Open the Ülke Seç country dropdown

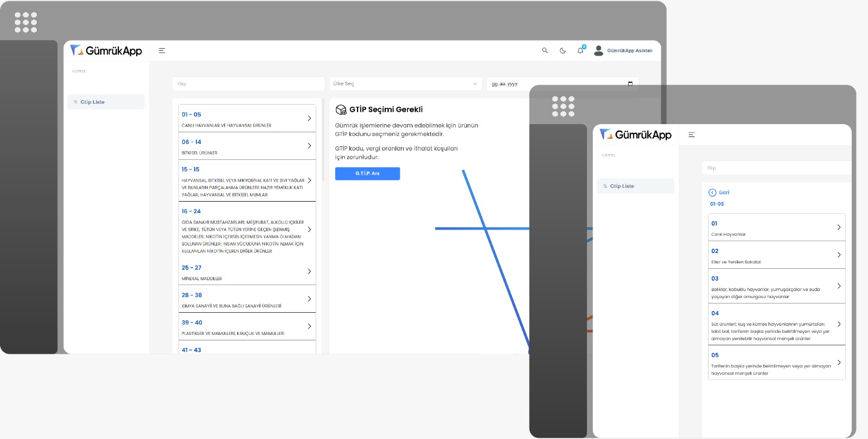[x=405, y=84]
